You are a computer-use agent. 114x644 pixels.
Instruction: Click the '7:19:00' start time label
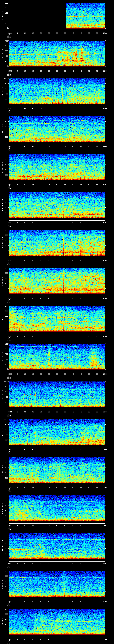pos(9,412)
